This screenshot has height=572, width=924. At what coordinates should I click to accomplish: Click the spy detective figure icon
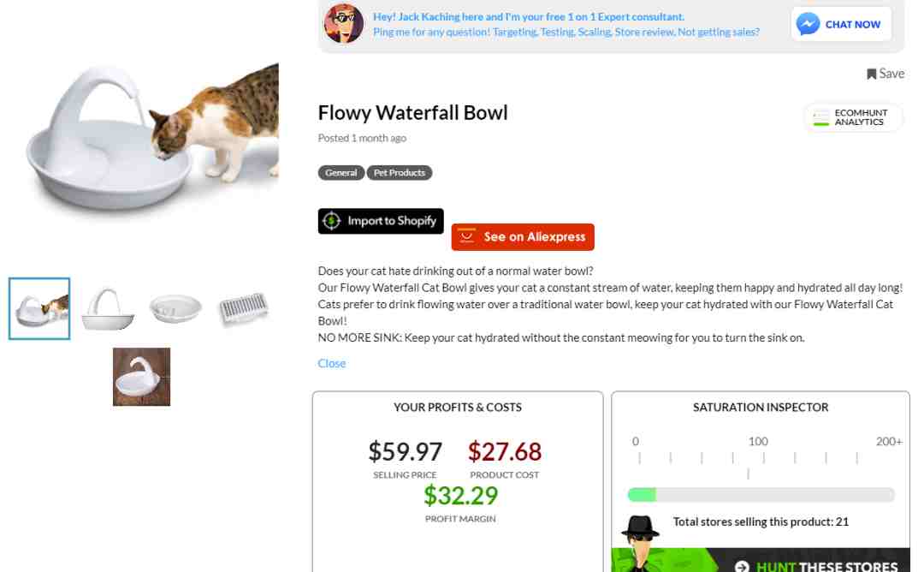[640, 541]
